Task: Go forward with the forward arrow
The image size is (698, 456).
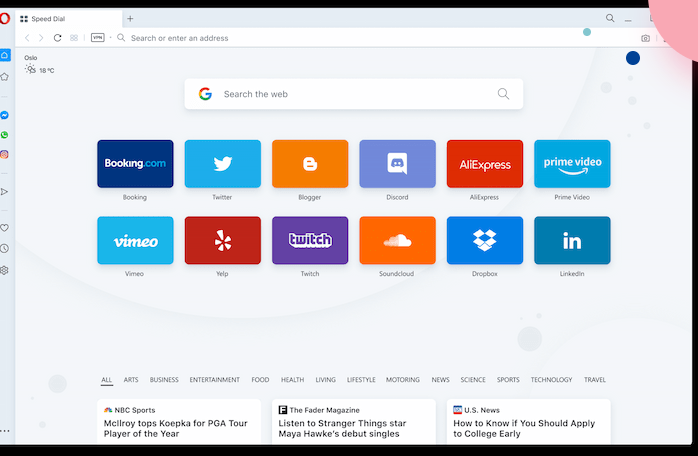Action: click(x=41, y=38)
